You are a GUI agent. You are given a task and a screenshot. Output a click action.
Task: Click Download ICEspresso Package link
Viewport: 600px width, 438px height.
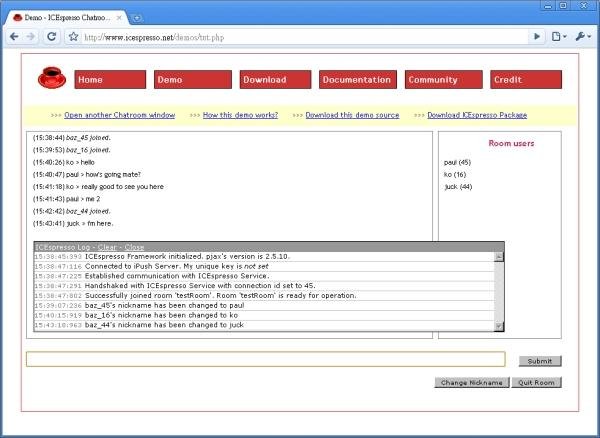[x=477, y=115]
